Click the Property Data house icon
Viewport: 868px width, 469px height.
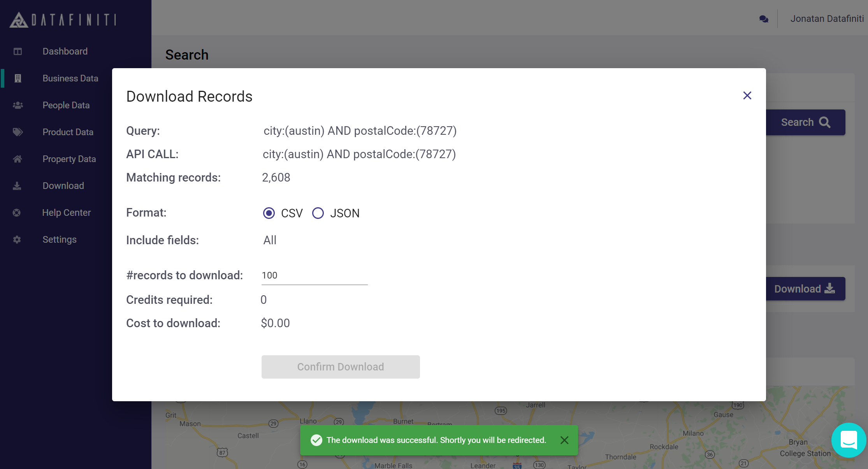[18, 159]
